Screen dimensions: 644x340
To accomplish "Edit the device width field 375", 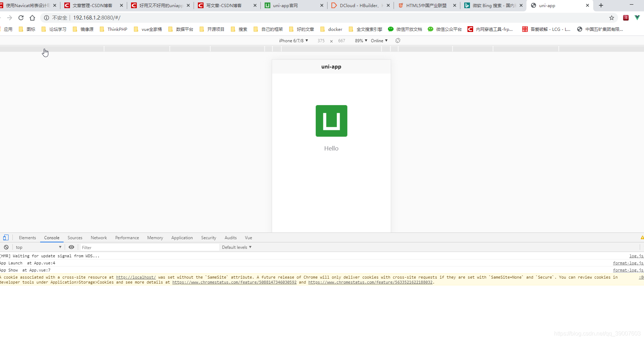I will click(x=321, y=40).
